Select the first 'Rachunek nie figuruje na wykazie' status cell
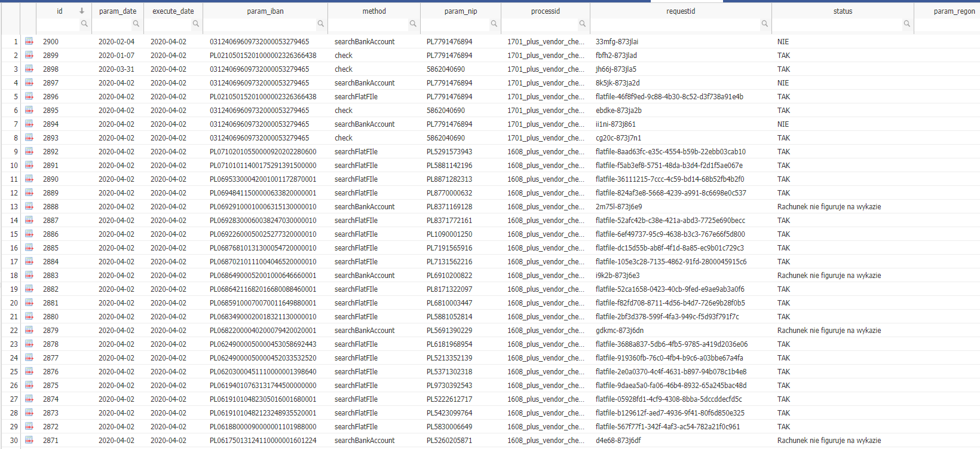Image resolution: width=980 pixels, height=449 pixels. [829, 207]
